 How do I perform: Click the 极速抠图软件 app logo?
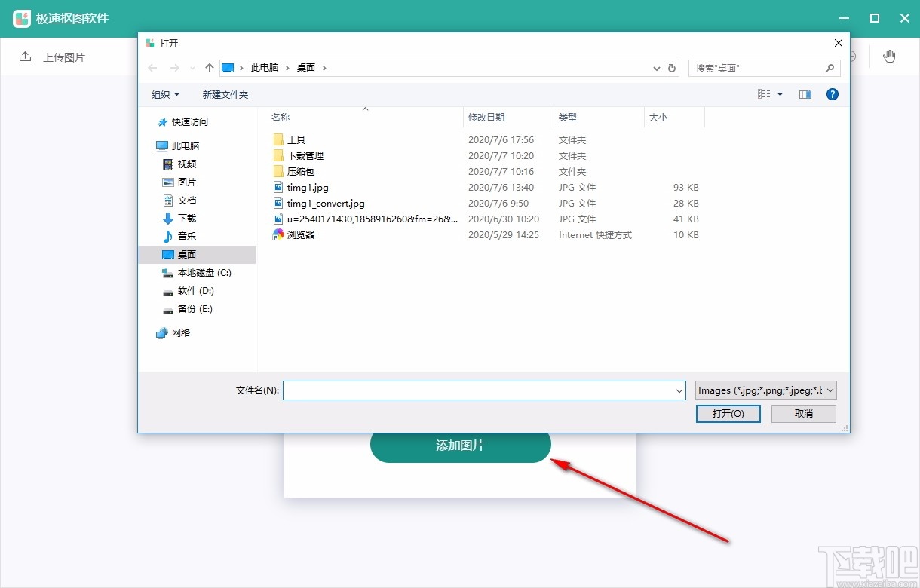(22, 18)
